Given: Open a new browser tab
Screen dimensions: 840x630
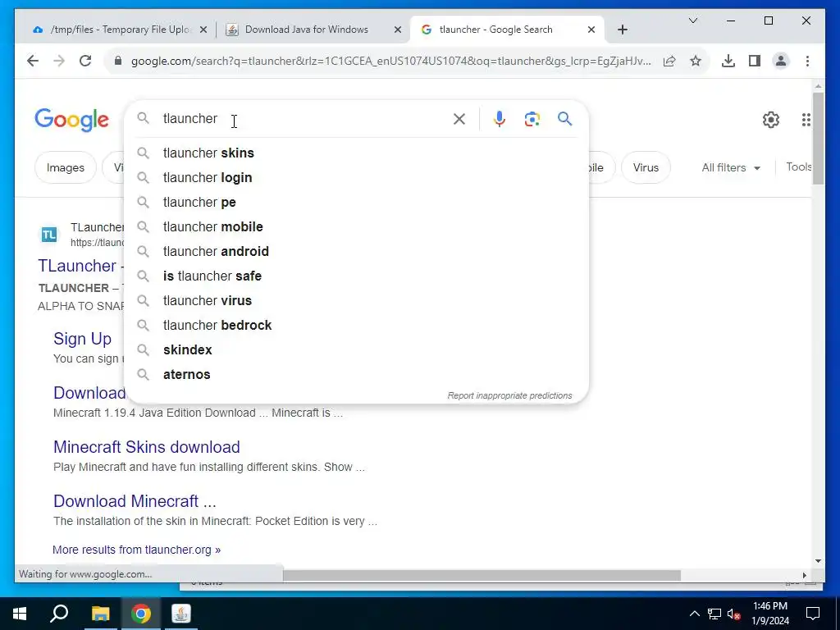Looking at the screenshot, I should [622, 30].
